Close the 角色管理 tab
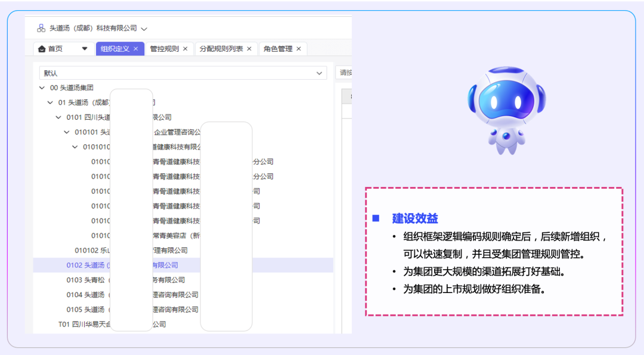The width and height of the screenshot is (644, 355). tap(299, 49)
